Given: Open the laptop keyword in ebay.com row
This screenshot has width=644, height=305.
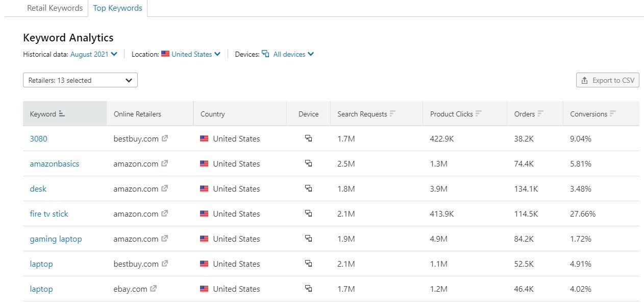Looking at the screenshot, I should [41, 289].
